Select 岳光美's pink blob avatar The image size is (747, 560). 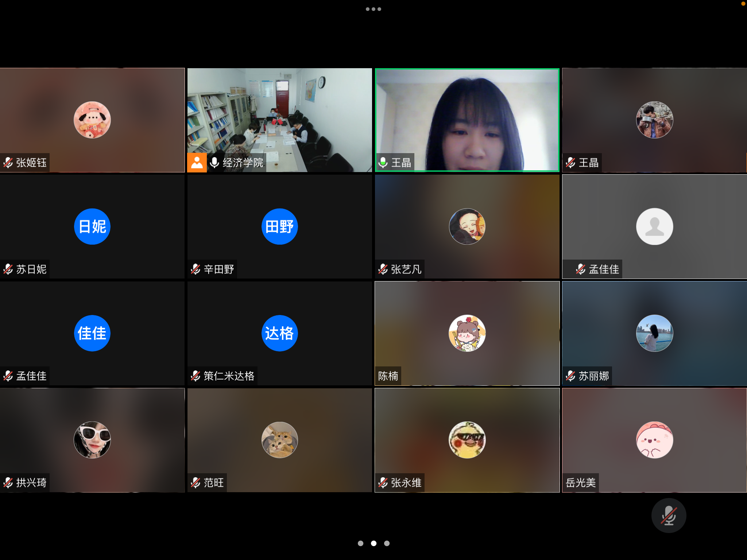655,440
